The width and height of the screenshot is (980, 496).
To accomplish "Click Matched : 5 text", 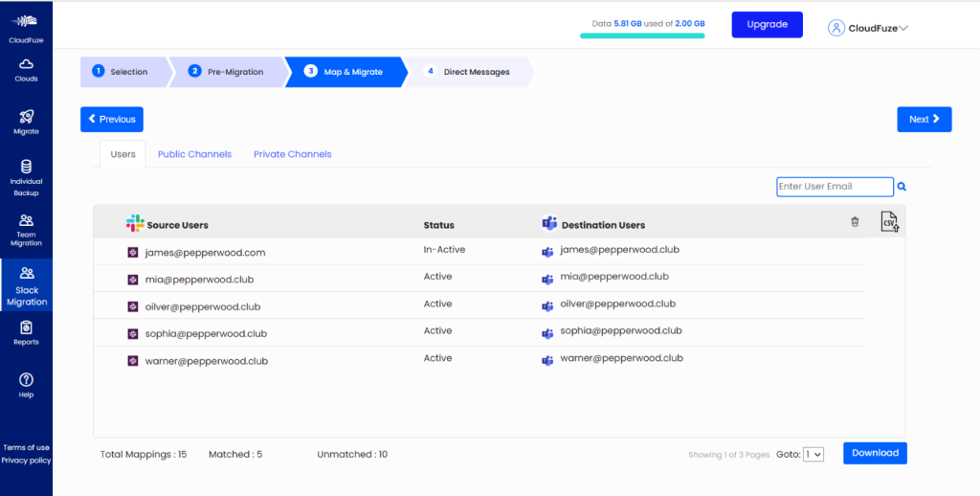I will (x=235, y=454).
